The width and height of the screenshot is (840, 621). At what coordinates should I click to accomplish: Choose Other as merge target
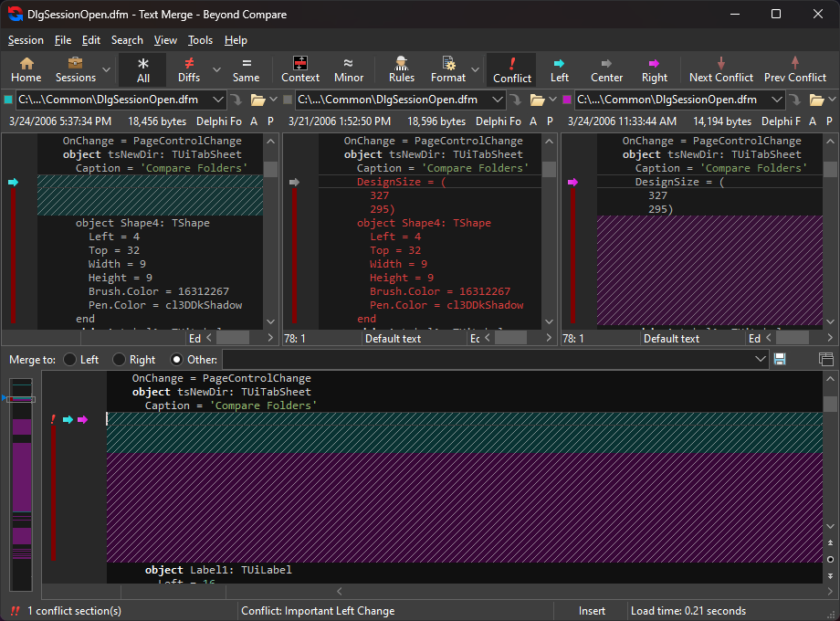point(177,360)
